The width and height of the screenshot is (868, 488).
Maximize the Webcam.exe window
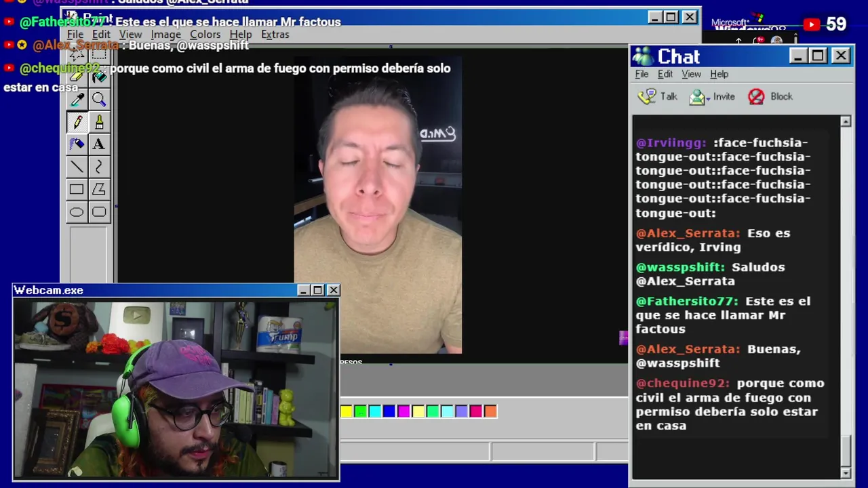[x=317, y=290]
